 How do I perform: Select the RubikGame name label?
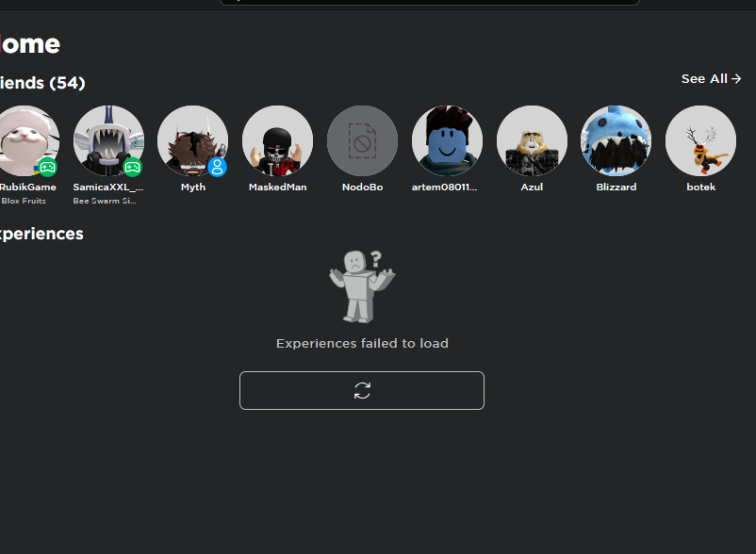(28, 187)
